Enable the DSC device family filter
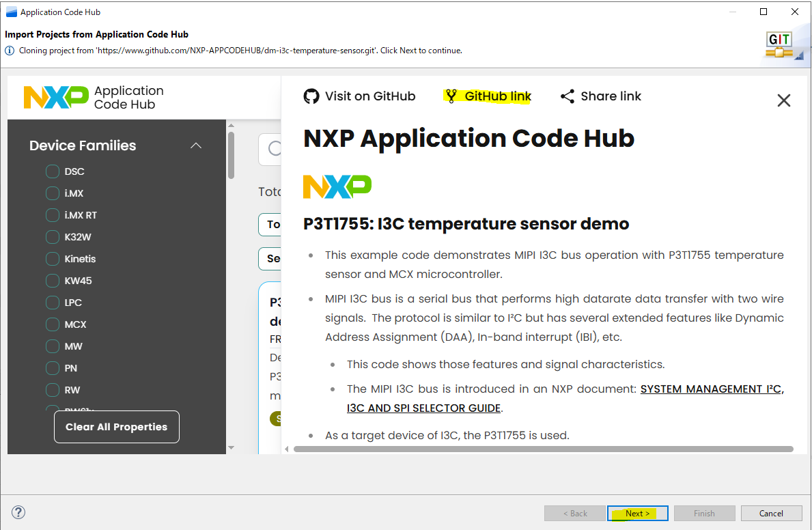Image resolution: width=812 pixels, height=530 pixels. (53, 171)
